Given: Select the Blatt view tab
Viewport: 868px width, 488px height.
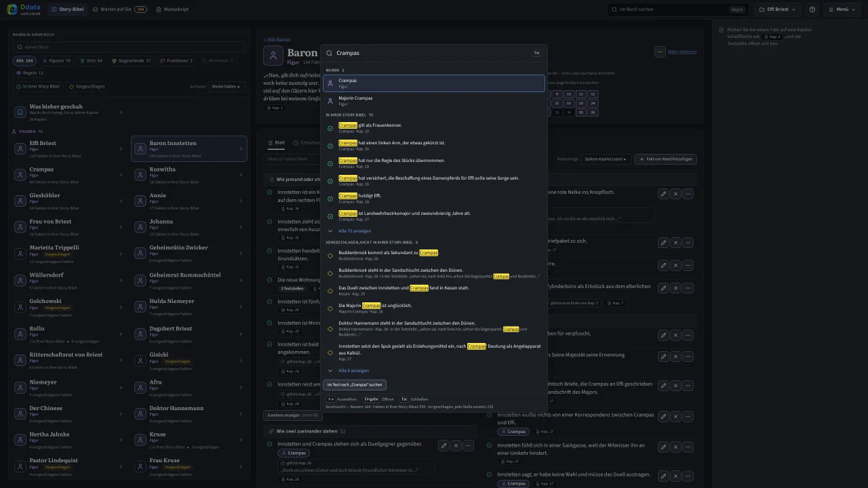Looking at the screenshot, I should [276, 143].
